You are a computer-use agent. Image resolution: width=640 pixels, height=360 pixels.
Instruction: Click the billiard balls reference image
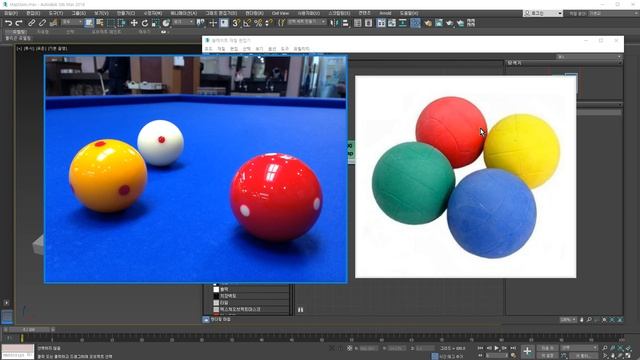pos(196,169)
